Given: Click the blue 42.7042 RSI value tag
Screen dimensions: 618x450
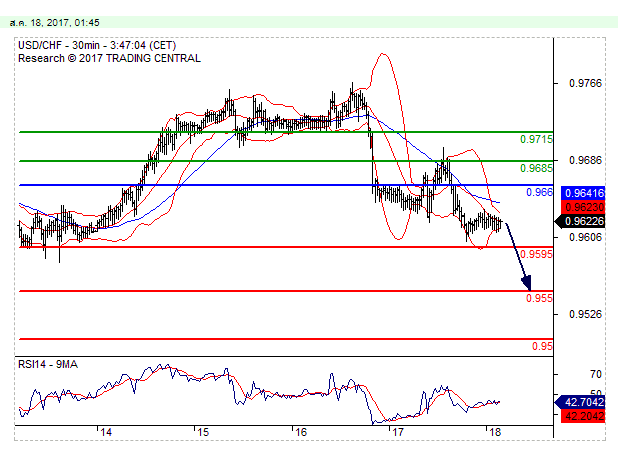Looking at the screenshot, I should 580,402.
